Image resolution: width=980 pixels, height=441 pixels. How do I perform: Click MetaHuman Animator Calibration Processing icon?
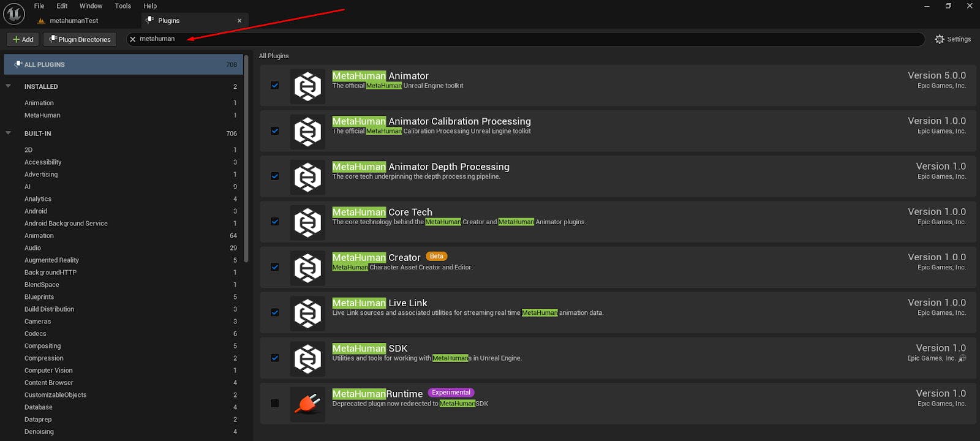pyautogui.click(x=307, y=132)
